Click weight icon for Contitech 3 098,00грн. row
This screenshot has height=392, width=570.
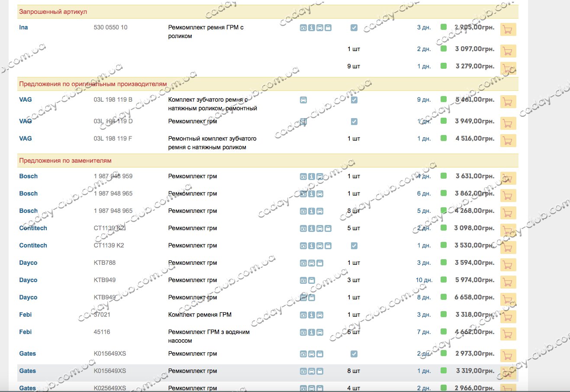pos(328,228)
